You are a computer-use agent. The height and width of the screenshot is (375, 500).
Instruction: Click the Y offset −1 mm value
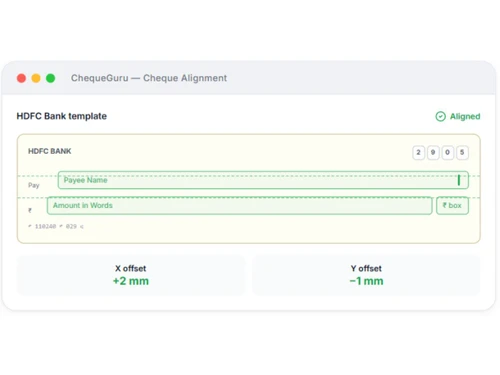366,281
